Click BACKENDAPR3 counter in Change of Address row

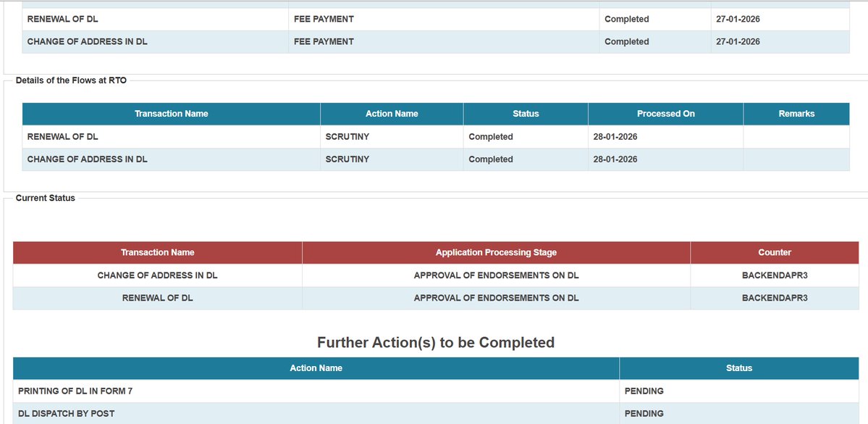click(775, 275)
